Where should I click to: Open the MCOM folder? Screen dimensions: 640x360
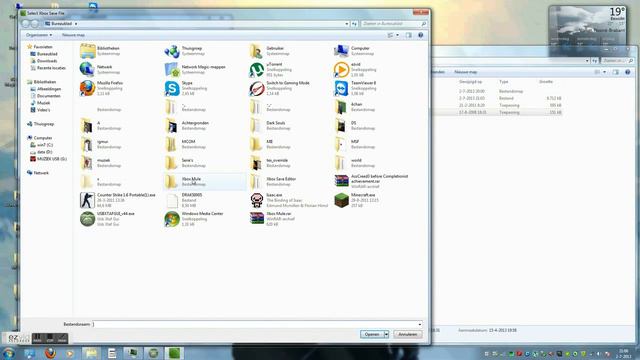(172, 144)
